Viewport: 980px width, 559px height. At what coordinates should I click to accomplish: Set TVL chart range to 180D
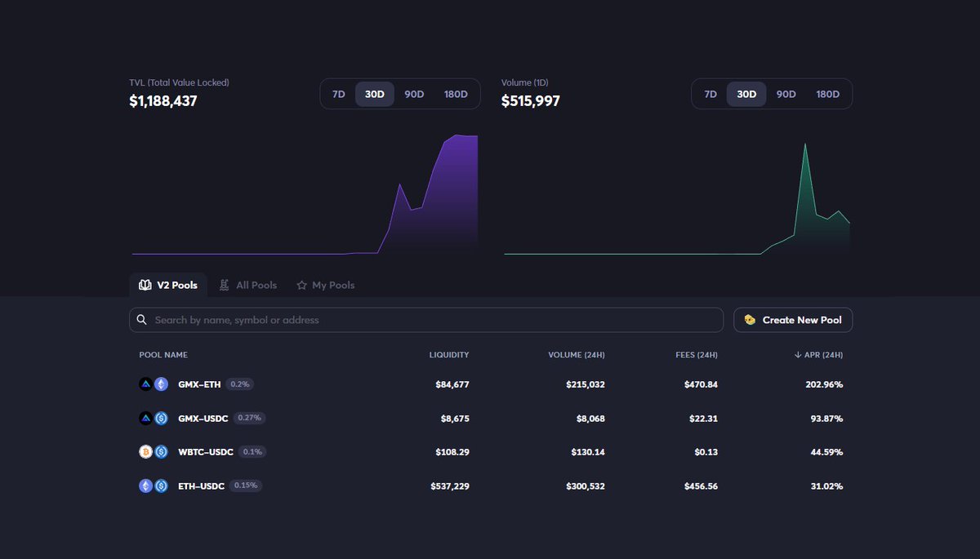(456, 94)
